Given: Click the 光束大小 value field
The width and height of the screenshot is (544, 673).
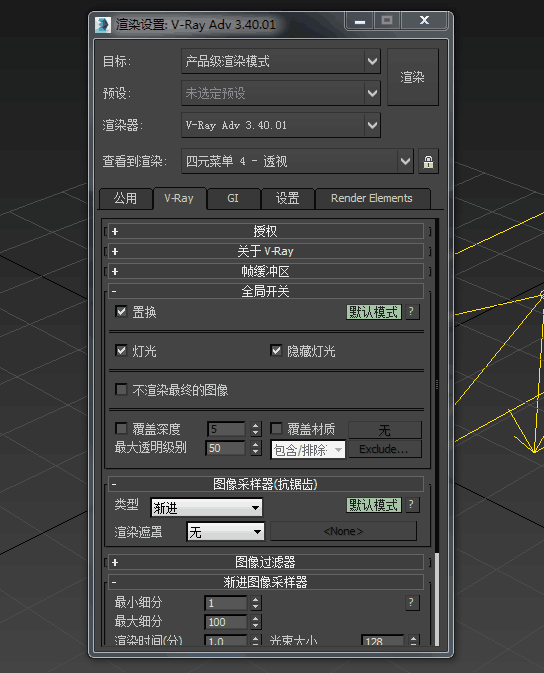Looking at the screenshot, I should [383, 640].
